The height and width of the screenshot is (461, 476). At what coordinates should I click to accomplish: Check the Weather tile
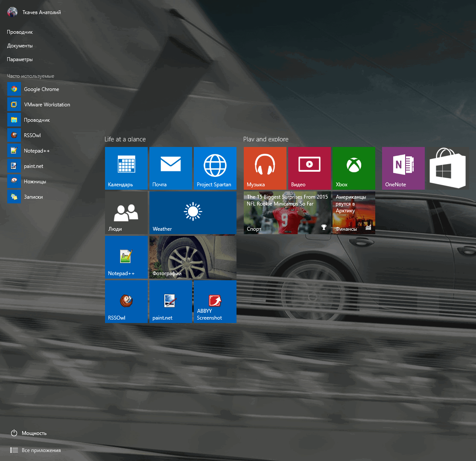[193, 212]
